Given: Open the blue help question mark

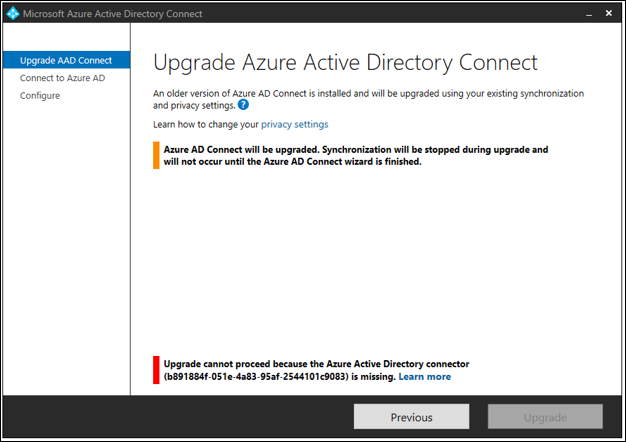Looking at the screenshot, I should coord(243,105).
